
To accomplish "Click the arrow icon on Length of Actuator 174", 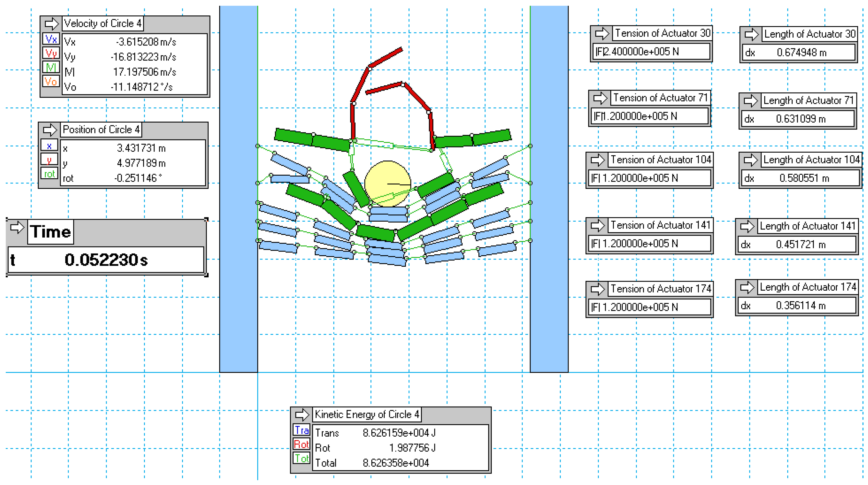I will 747,287.
